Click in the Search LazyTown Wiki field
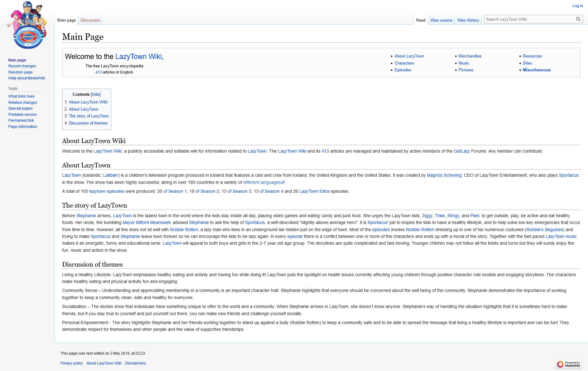The width and height of the screenshot is (588, 371). click(x=528, y=19)
